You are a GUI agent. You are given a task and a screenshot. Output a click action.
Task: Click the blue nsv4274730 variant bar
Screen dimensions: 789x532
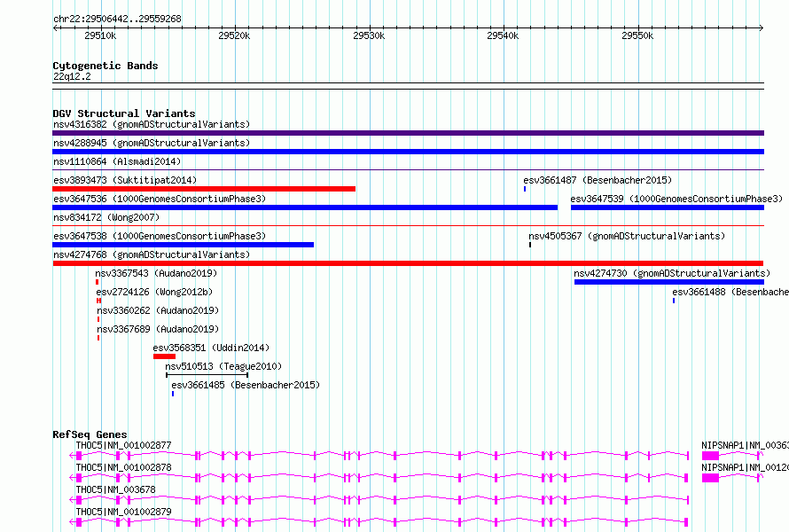669,282
